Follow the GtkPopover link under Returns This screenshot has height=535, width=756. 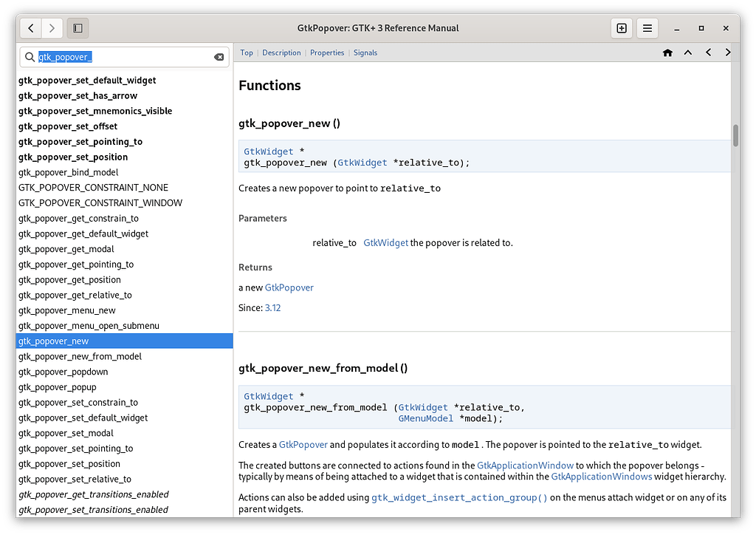coord(289,288)
